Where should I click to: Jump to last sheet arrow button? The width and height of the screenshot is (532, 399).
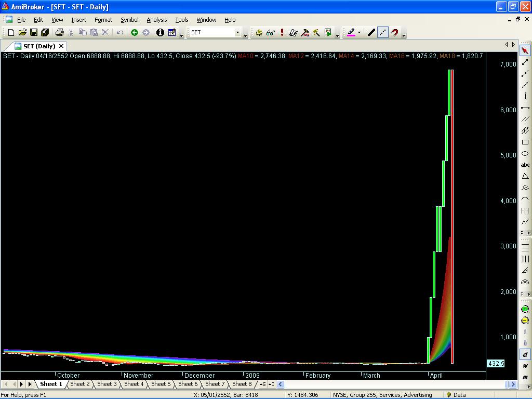coord(30,384)
